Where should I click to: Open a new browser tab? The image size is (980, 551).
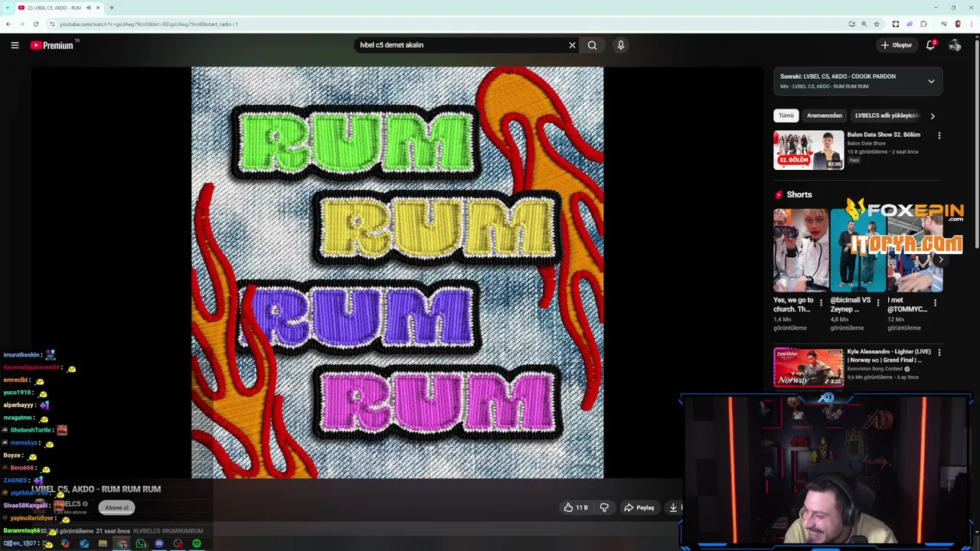(112, 8)
